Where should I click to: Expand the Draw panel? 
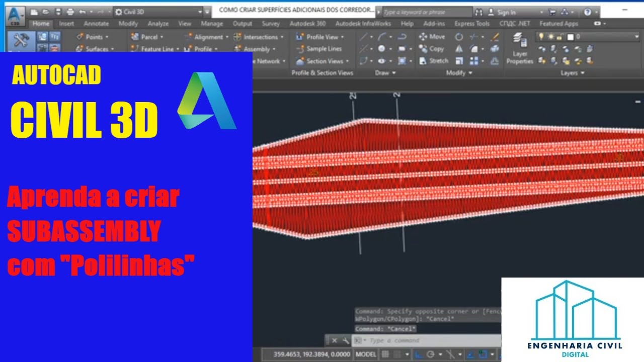click(385, 73)
